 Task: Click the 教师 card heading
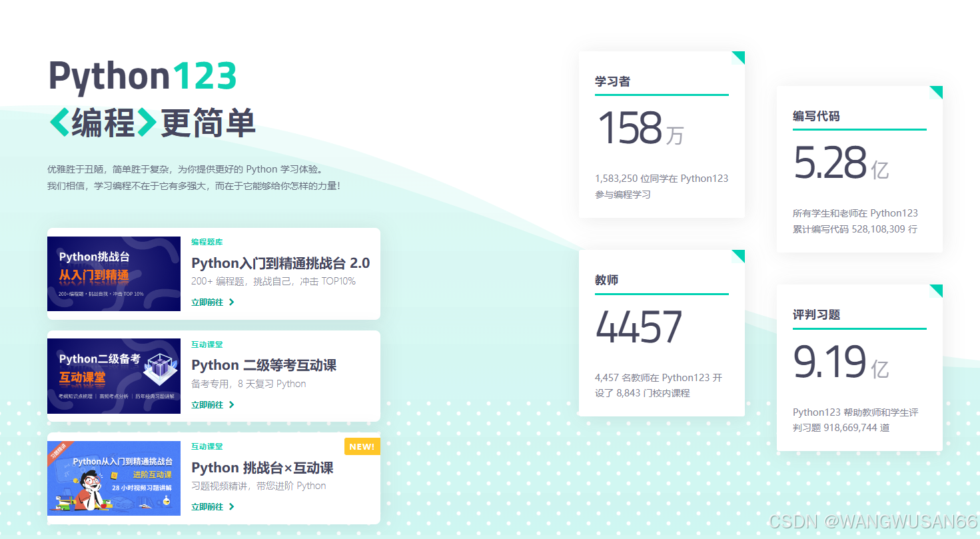coord(606,280)
